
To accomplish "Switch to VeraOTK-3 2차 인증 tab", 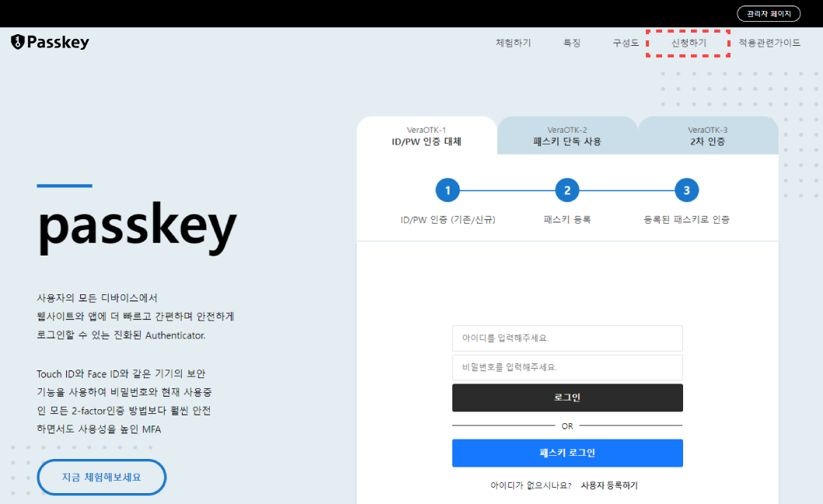I will (707, 136).
